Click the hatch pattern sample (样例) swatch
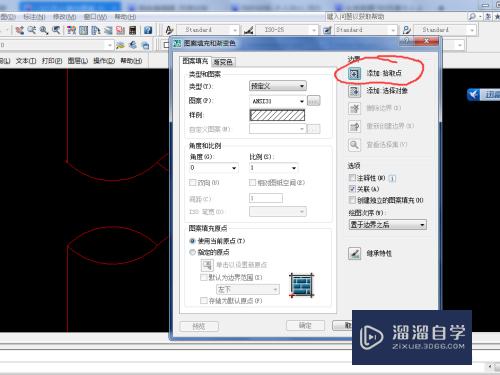 coord(277,115)
